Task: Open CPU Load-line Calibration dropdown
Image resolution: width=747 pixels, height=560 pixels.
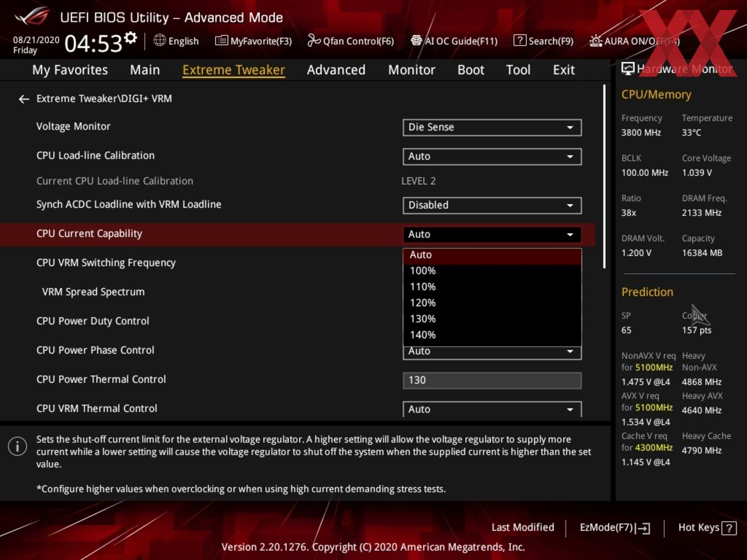Action: click(x=492, y=156)
